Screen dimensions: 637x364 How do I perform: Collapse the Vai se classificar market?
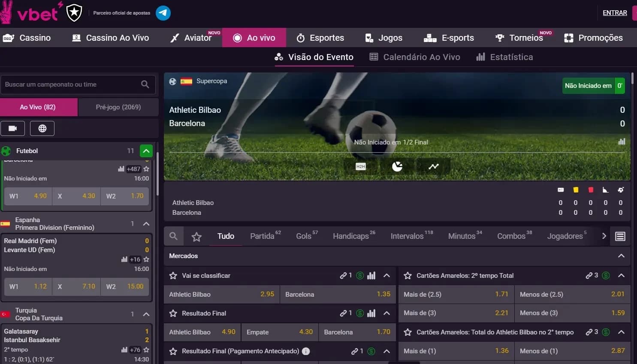pos(386,276)
